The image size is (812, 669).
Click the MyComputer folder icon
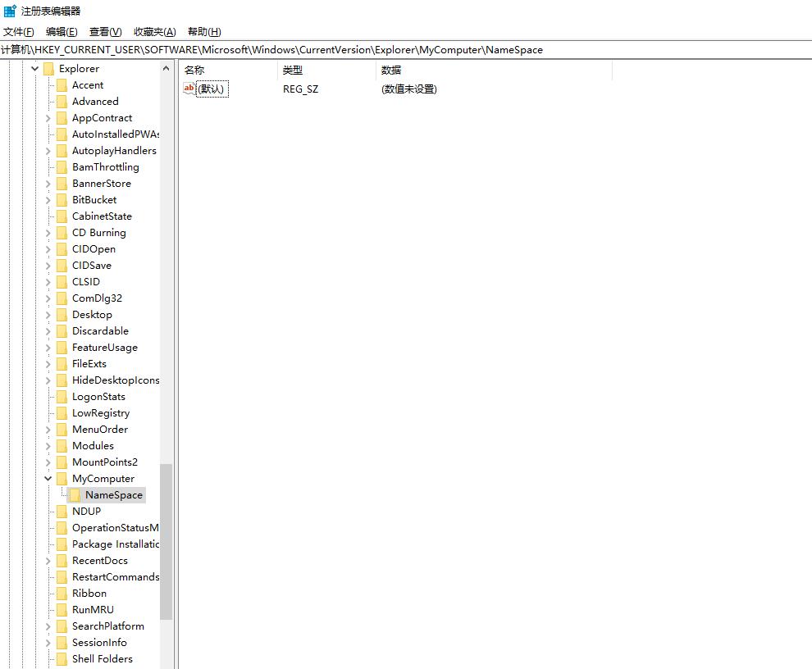(x=62, y=479)
